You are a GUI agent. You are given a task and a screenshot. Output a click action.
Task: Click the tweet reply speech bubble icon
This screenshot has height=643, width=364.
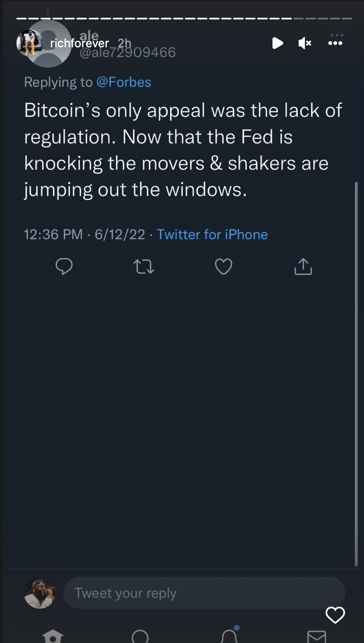point(64,267)
